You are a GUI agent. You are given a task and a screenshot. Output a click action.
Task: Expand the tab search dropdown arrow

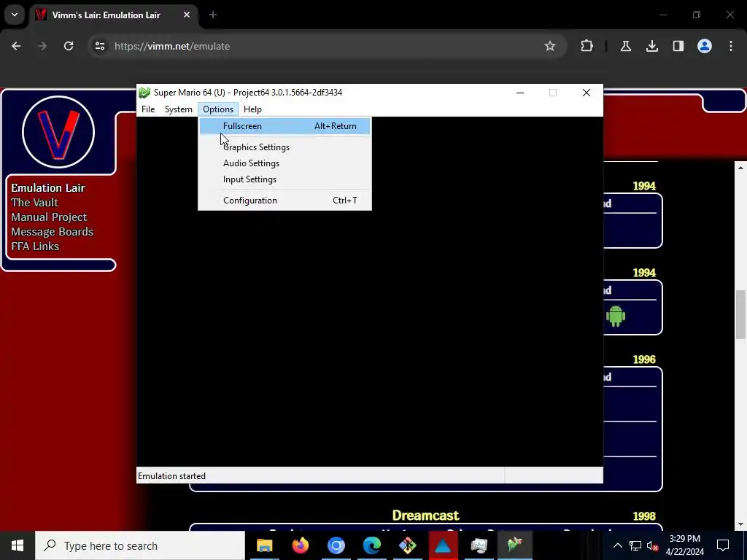15,15
